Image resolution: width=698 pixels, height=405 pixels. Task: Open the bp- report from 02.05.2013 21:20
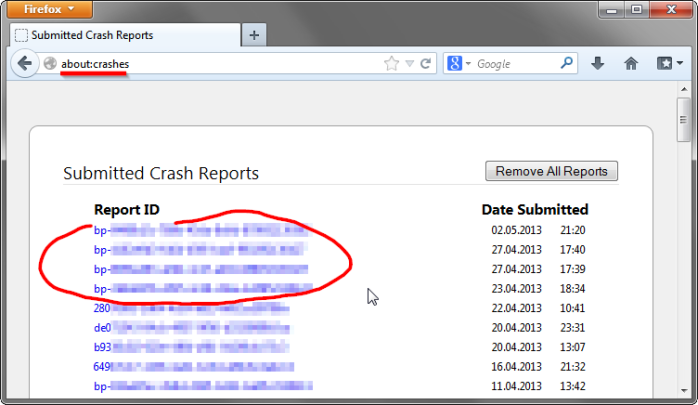(201, 230)
